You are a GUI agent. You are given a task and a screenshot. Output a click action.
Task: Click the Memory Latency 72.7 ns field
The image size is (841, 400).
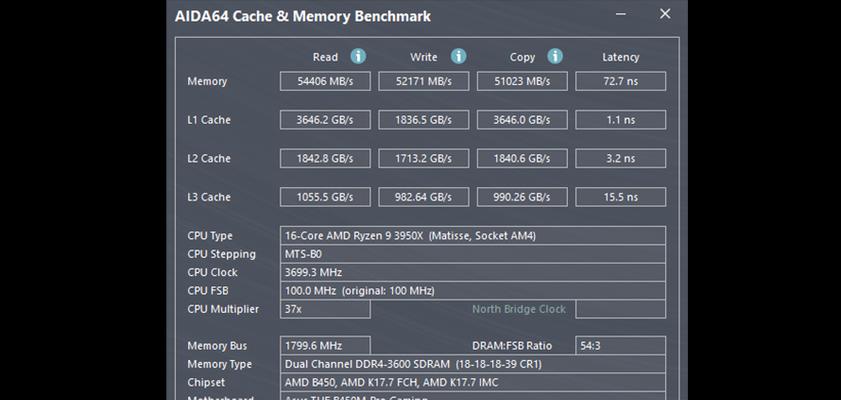(x=621, y=82)
